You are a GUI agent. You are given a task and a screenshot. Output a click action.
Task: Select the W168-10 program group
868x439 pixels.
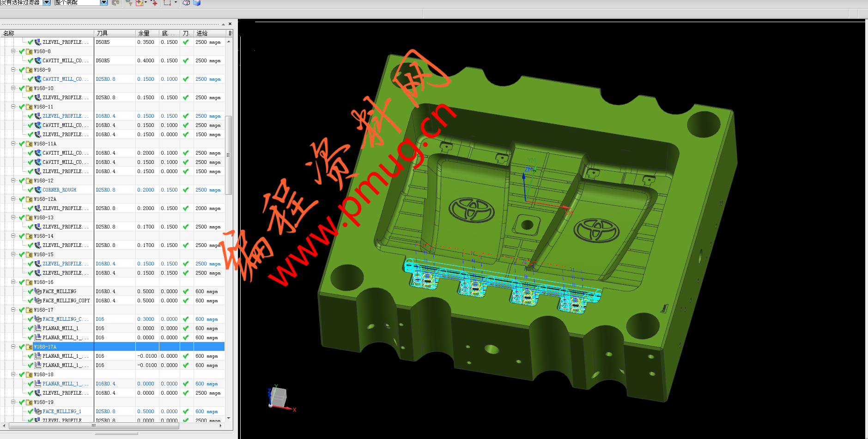coord(43,88)
